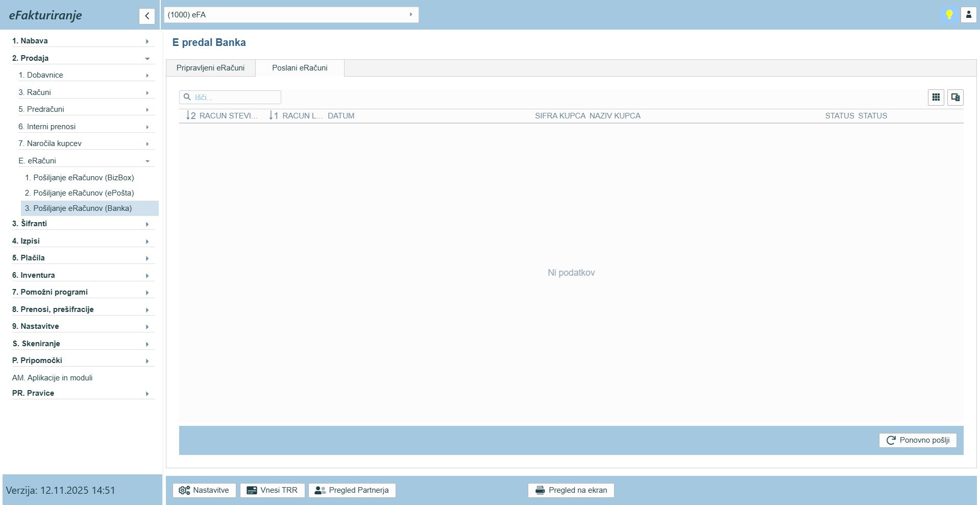Expand the 1. Nabava menu
The image size is (980, 505).
(x=82, y=41)
